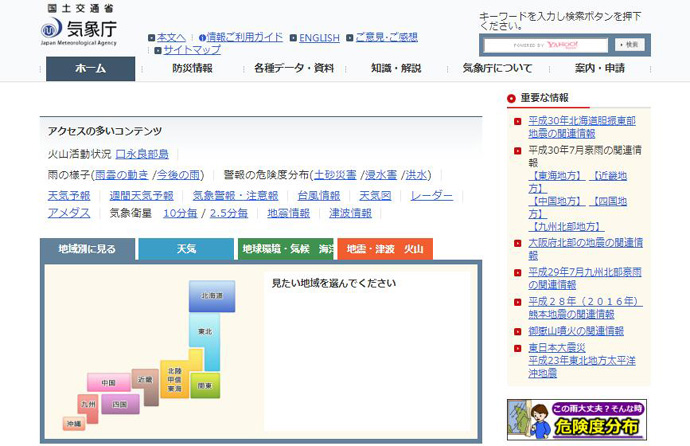Select 北陸甲信東海 region on the map
Viewport: 690px width, 446px height.
[x=175, y=380]
